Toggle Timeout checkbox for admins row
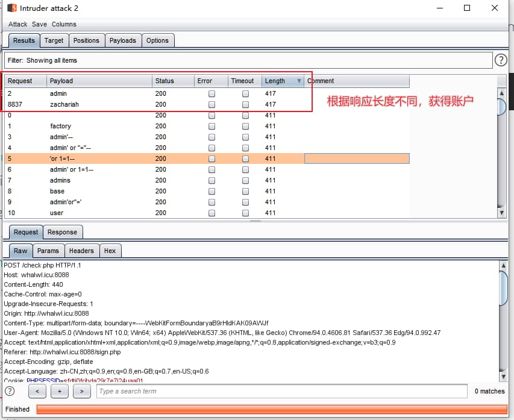Viewport: 514px width, 420px height. pyautogui.click(x=245, y=180)
